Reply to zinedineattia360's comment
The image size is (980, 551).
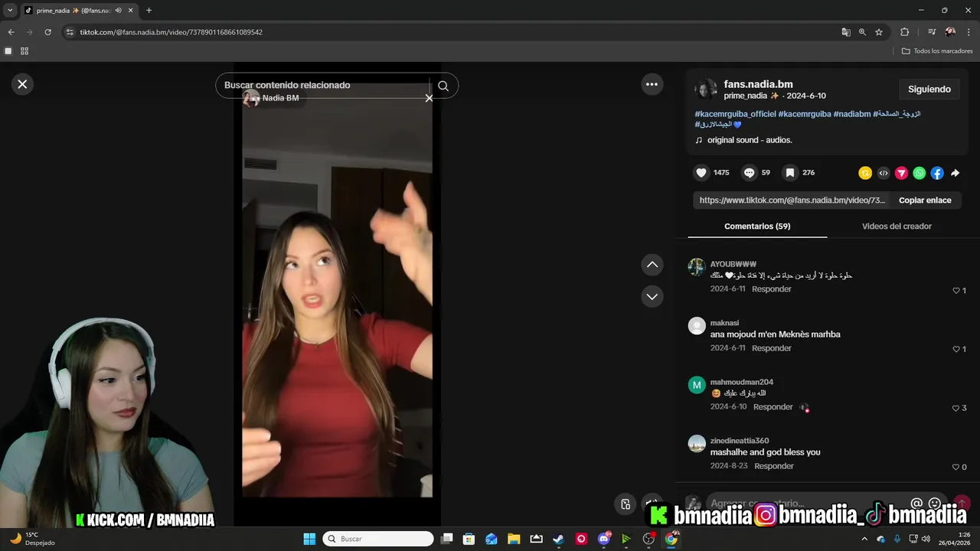pos(773,466)
